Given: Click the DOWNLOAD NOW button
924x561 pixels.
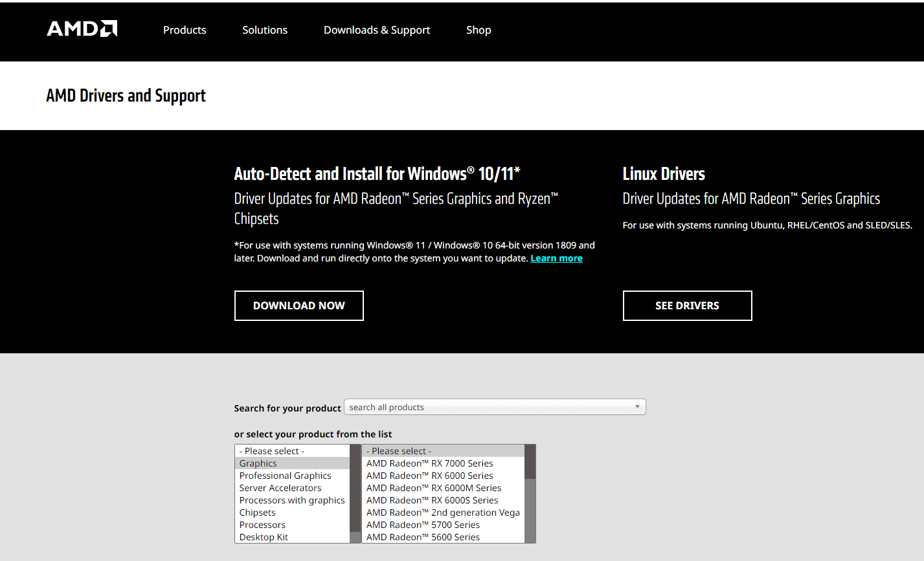Looking at the screenshot, I should pos(299,305).
